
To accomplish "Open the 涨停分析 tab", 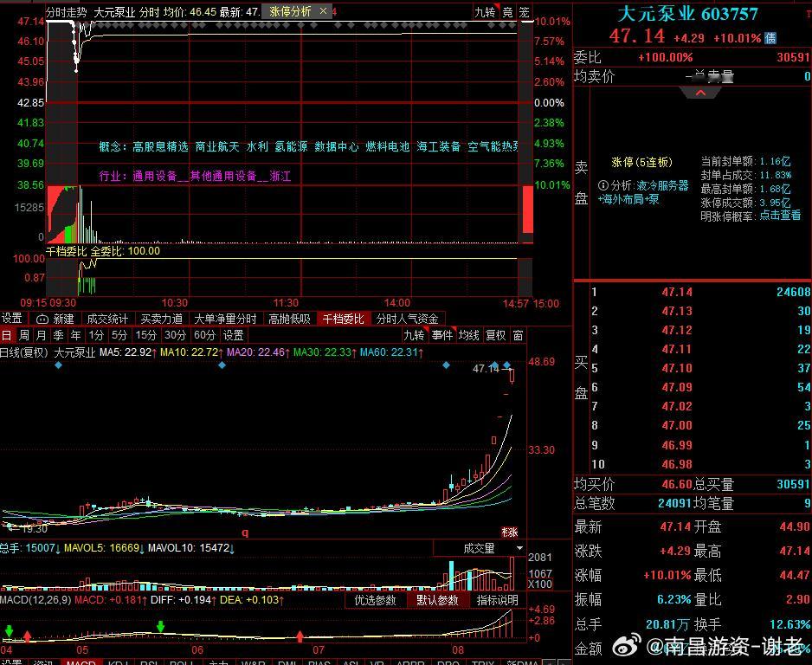I will 290,11.
